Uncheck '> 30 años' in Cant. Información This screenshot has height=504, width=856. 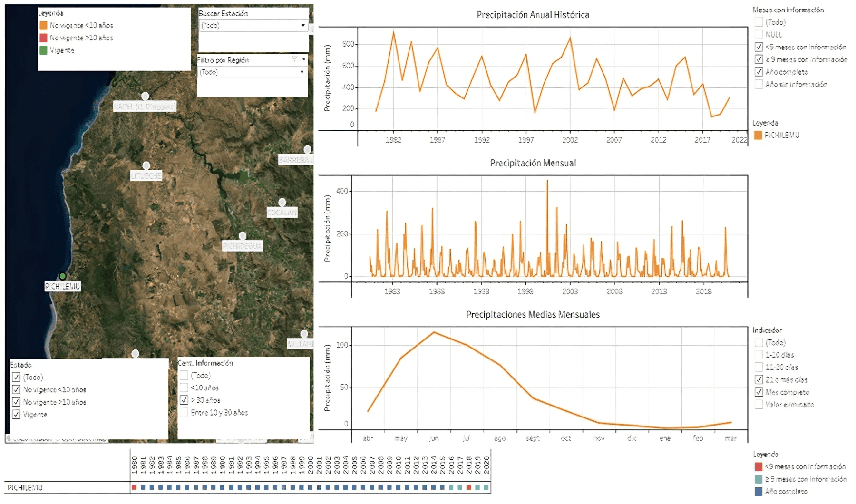pyautogui.click(x=183, y=400)
